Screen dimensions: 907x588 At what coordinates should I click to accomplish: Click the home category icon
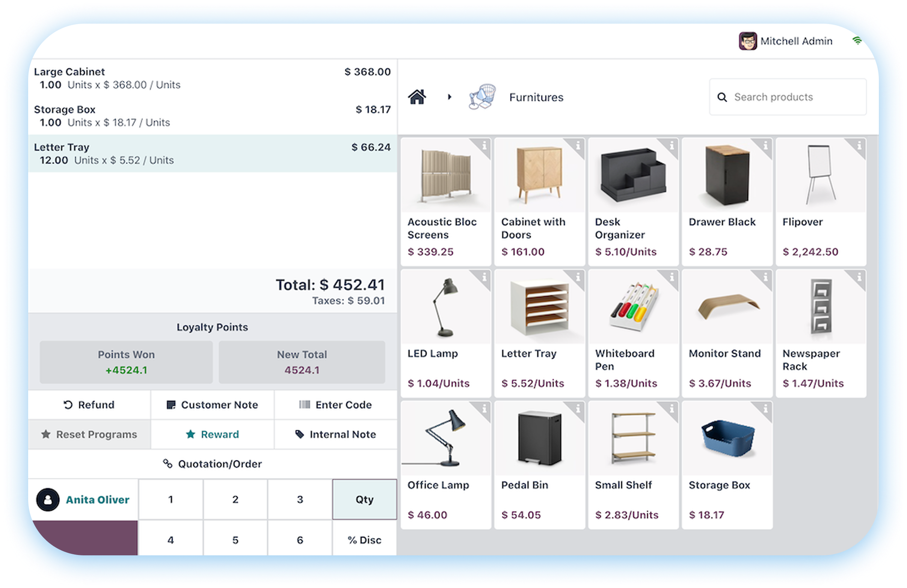417,97
